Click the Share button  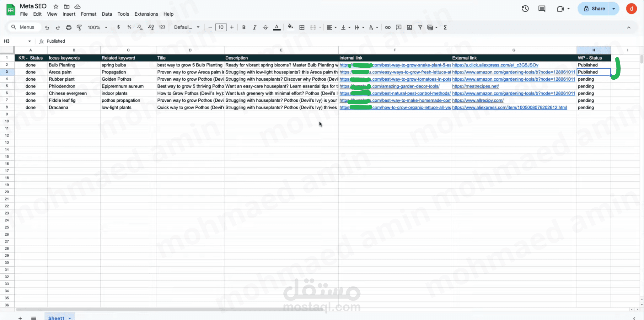594,9
